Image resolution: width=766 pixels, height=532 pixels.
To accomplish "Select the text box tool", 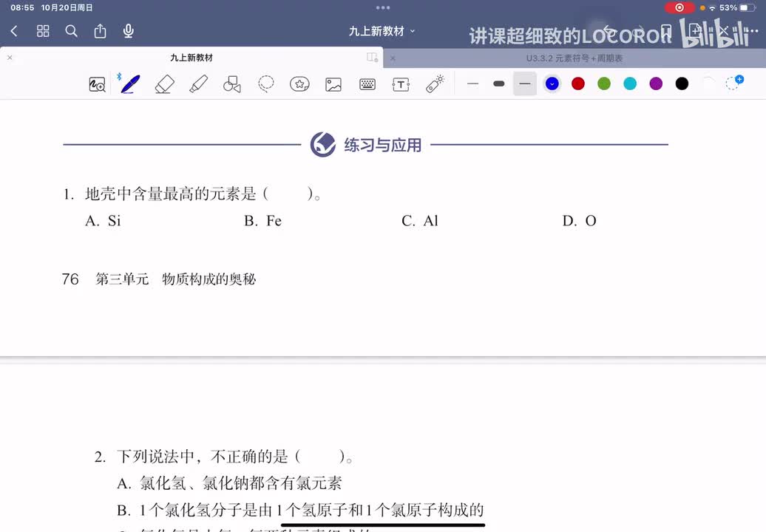I will [x=401, y=84].
